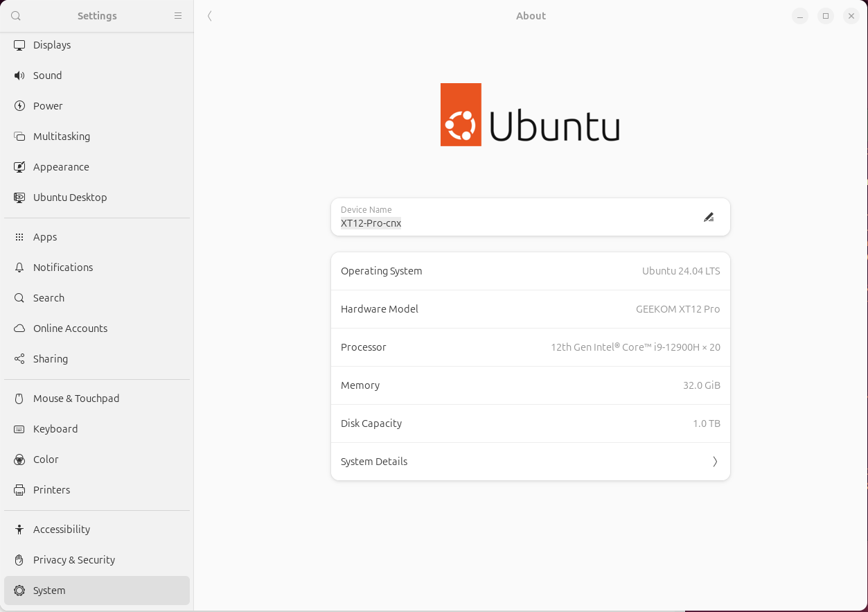Select Privacy & Security panel
Image resolution: width=868 pixels, height=612 pixels.
click(97, 560)
